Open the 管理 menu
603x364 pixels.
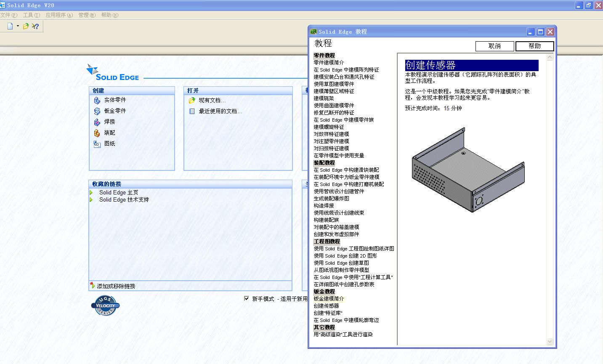(87, 15)
